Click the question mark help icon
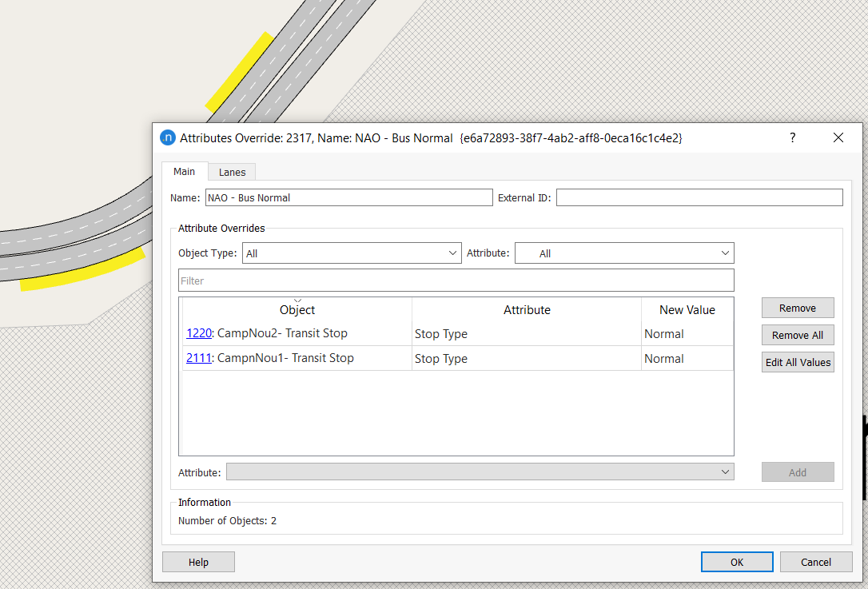 [x=793, y=137]
